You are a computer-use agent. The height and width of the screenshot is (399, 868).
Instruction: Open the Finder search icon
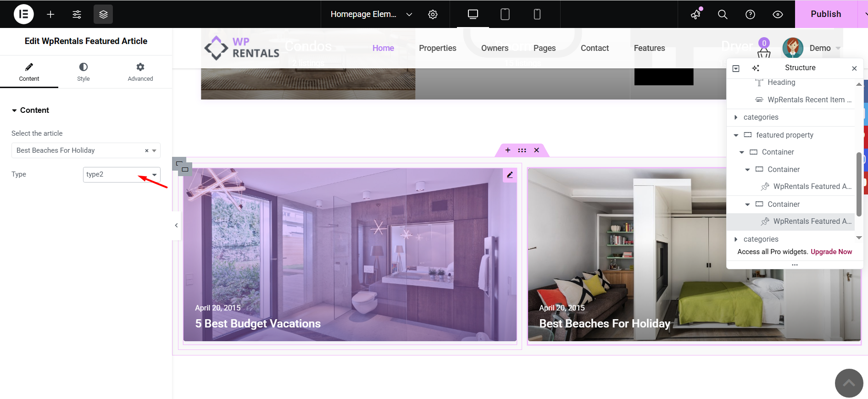coord(723,14)
